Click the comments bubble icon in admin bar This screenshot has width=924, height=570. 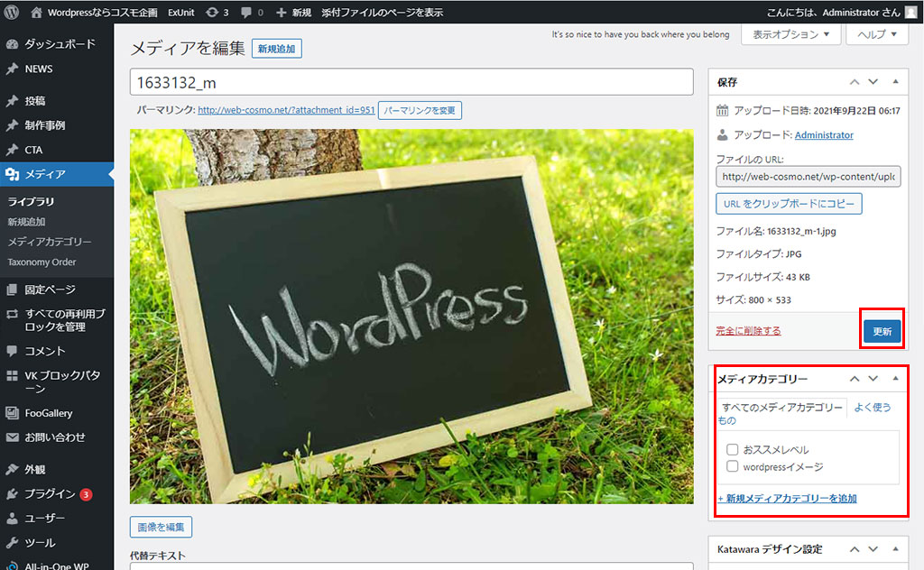click(x=246, y=13)
